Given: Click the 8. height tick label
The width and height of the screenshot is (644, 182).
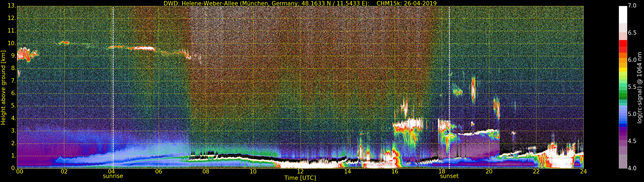Looking at the screenshot, I should pyautogui.click(x=13, y=68).
